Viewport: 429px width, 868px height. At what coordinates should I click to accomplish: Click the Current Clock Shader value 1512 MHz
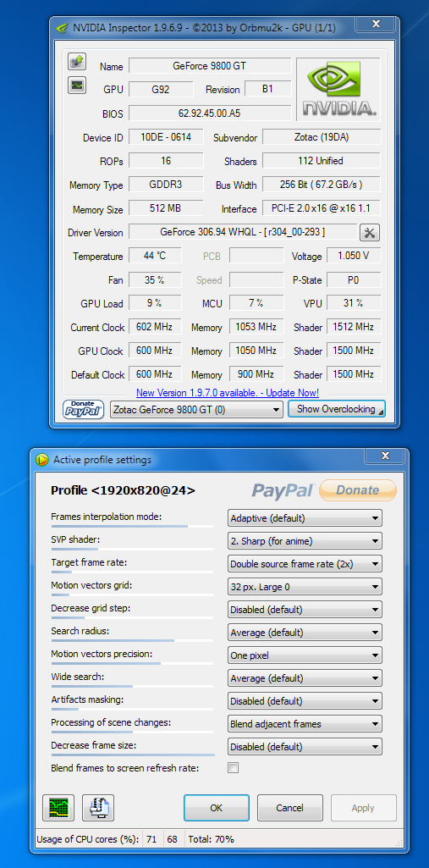tap(353, 327)
